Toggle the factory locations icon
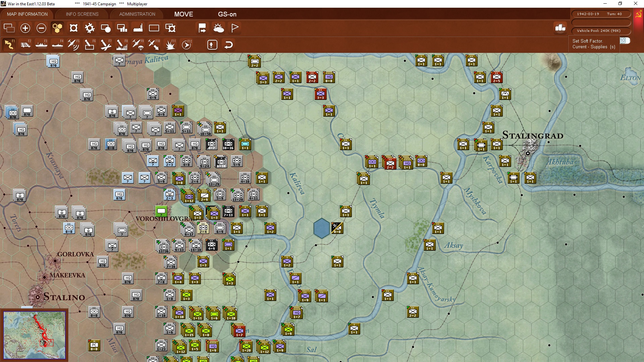This screenshot has height=362, width=644. coord(138,28)
